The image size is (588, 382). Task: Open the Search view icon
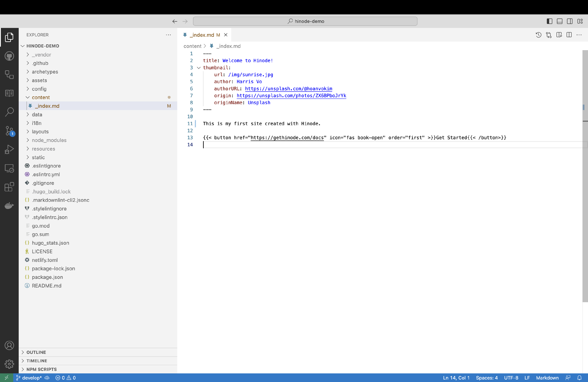(x=9, y=112)
